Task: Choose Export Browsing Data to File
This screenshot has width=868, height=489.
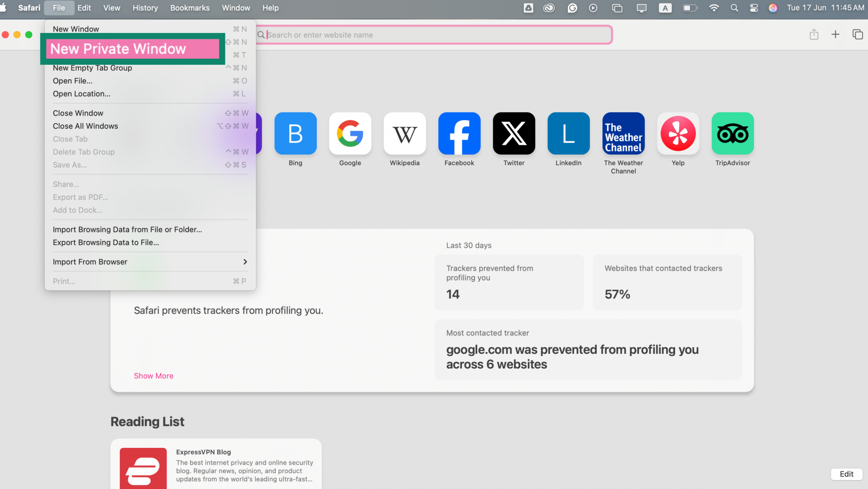Action: point(106,242)
